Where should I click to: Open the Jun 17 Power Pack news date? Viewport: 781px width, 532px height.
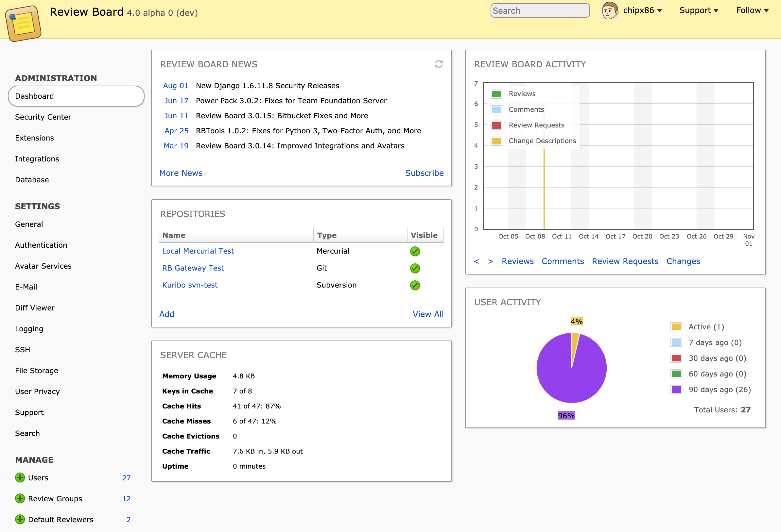176,101
